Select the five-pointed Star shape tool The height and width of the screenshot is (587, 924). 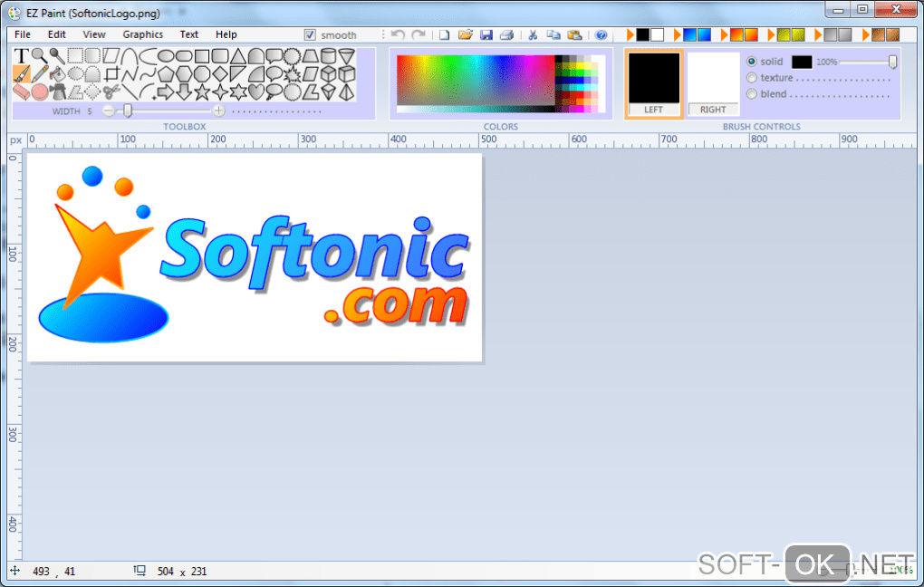coord(202,92)
